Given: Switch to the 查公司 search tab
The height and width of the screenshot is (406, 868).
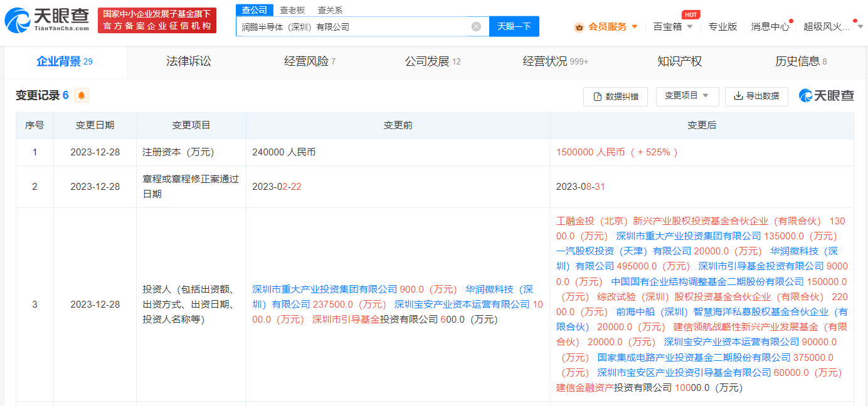Looking at the screenshot, I should [255, 10].
